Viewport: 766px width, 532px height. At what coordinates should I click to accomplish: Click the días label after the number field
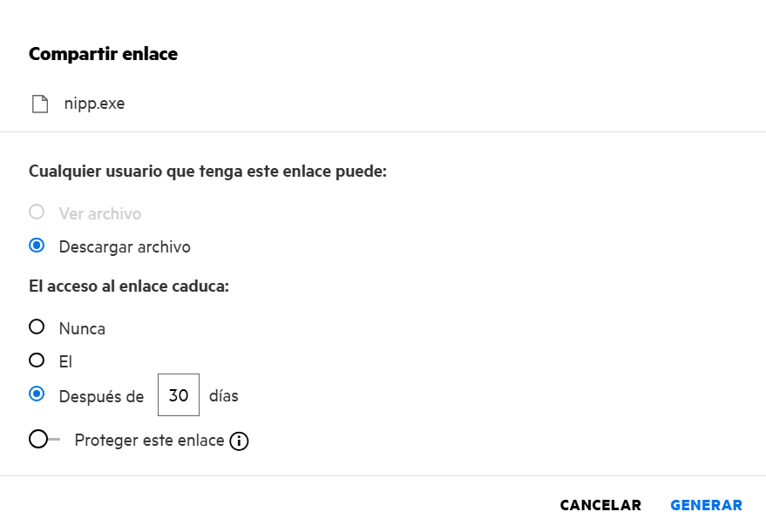tap(224, 396)
